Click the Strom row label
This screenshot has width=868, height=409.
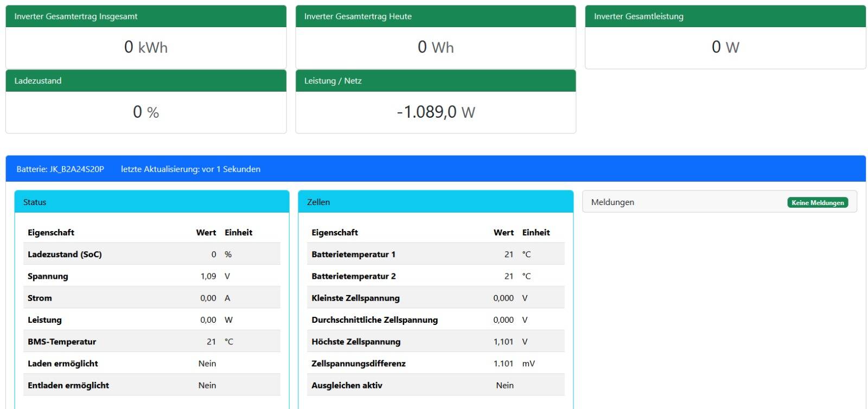coord(40,298)
